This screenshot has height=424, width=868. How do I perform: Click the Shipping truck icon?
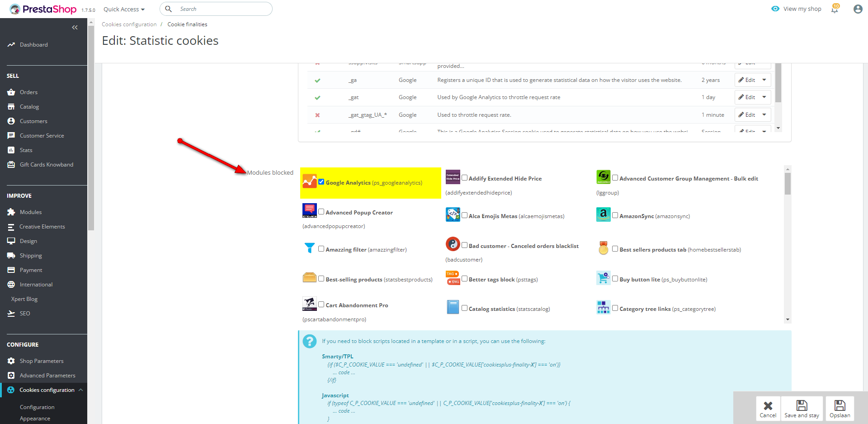point(11,256)
